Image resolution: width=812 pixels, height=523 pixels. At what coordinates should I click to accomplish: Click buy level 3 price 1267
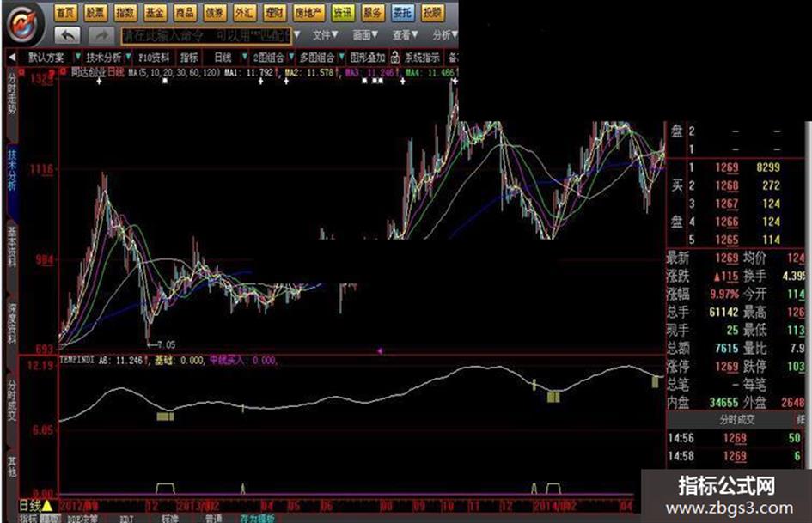(727, 204)
